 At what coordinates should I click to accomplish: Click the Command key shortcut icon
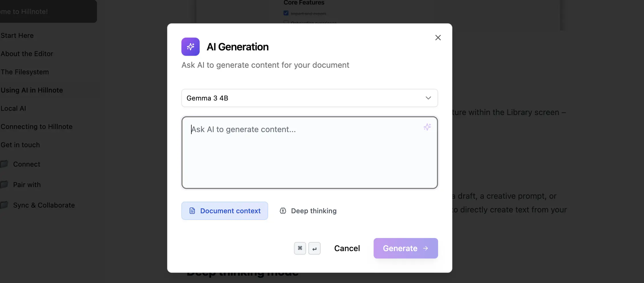pos(300,248)
